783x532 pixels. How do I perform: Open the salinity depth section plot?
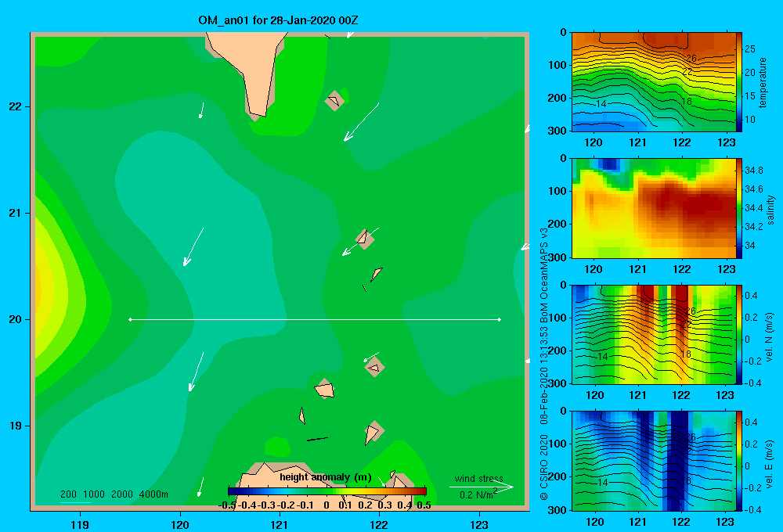654,209
